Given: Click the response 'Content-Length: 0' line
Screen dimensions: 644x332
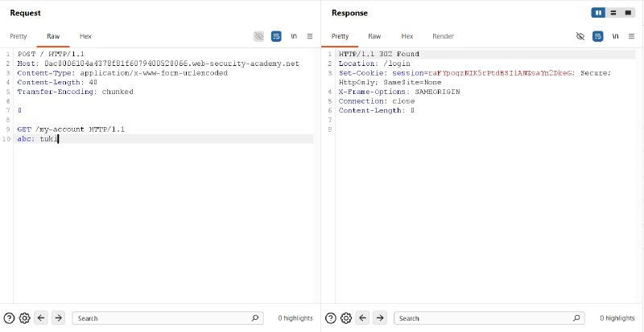Looking at the screenshot, I should pyautogui.click(x=376, y=110).
